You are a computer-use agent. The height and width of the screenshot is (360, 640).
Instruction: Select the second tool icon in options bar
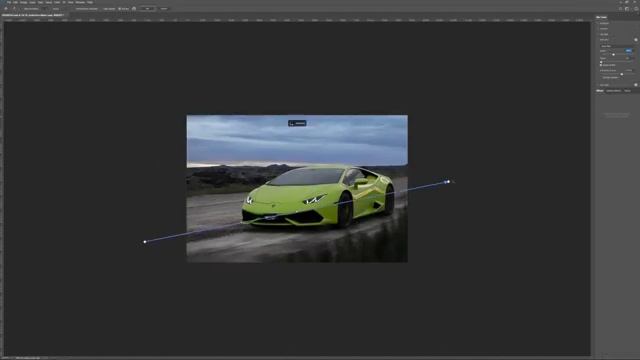click(x=14, y=9)
